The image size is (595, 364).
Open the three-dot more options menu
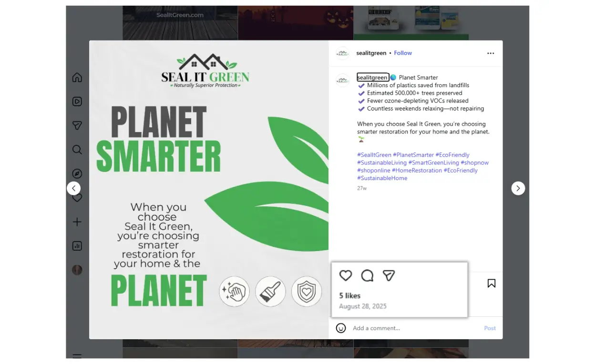click(491, 53)
